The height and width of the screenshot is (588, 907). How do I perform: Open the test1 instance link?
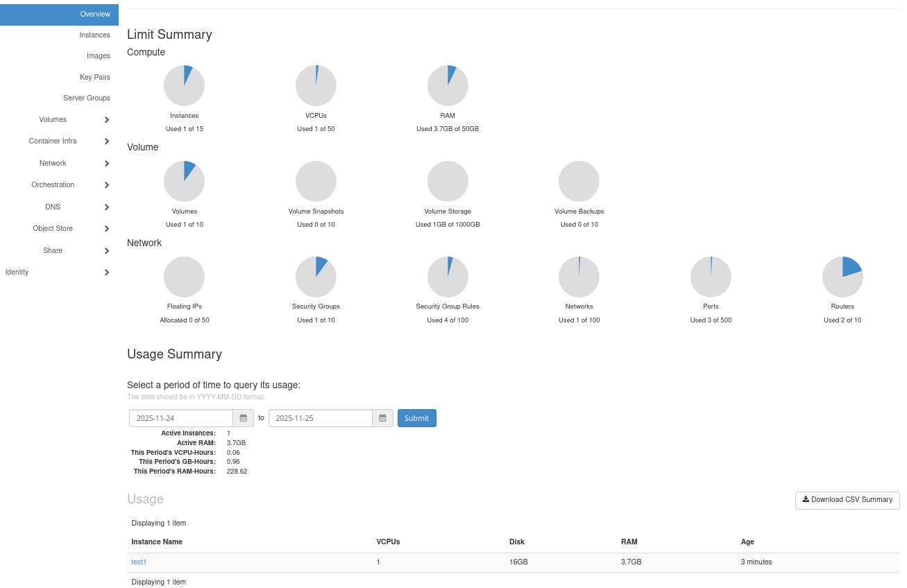[x=139, y=562]
